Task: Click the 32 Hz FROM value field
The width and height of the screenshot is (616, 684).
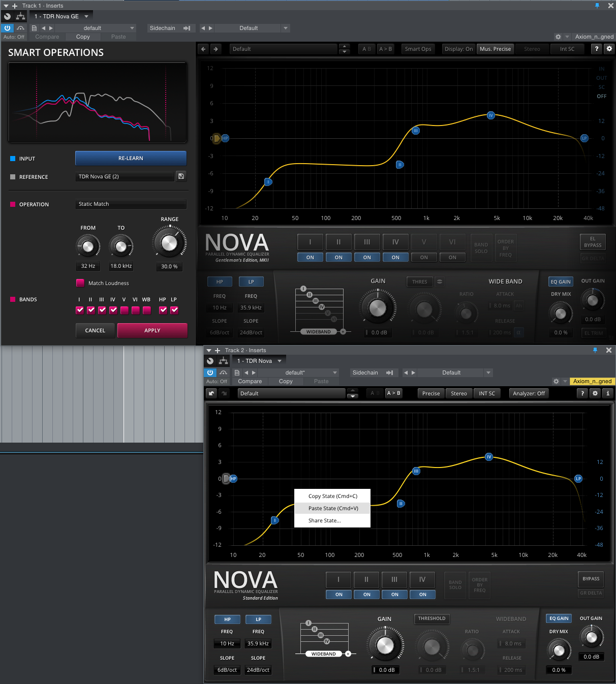Action: pyautogui.click(x=88, y=266)
